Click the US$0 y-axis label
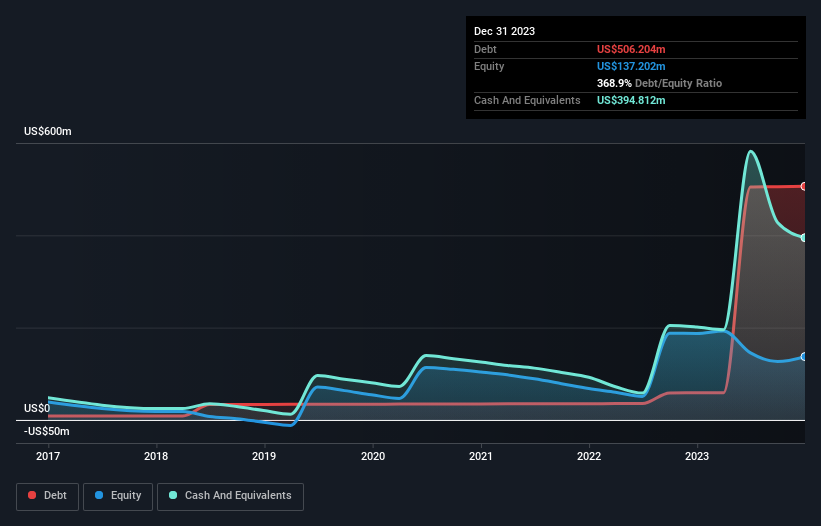821x526 pixels. click(x=37, y=408)
